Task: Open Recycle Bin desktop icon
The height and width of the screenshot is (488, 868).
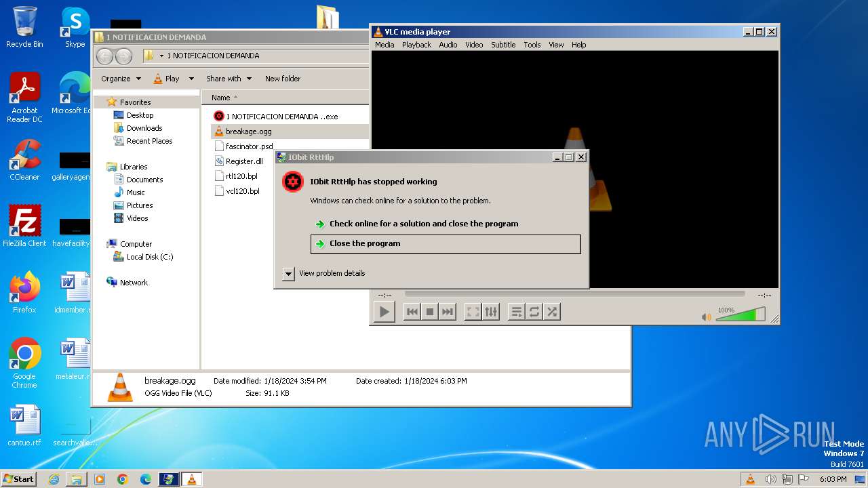Action: tap(24, 27)
